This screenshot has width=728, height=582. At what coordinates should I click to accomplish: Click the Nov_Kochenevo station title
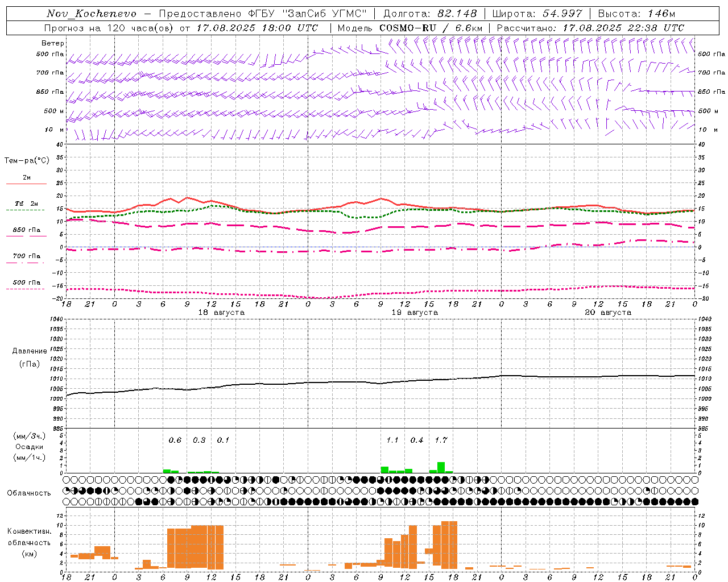92,14
